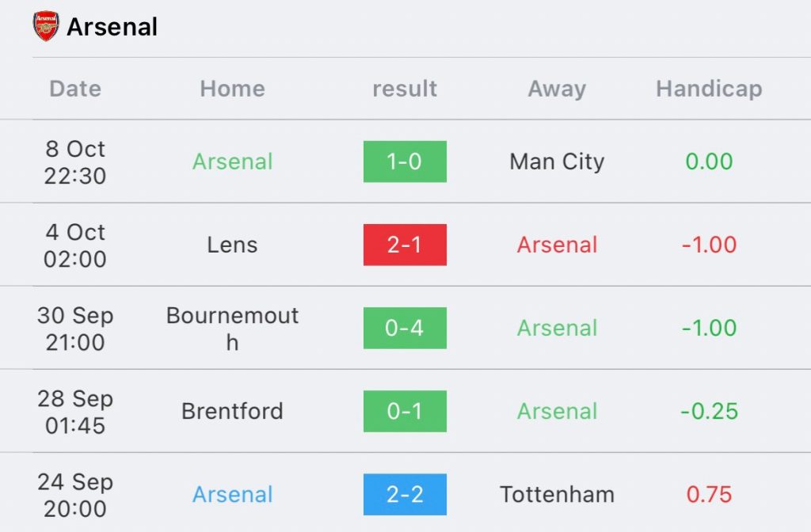Click the Arsenal club crest icon
811x532 pixels.
(45, 26)
